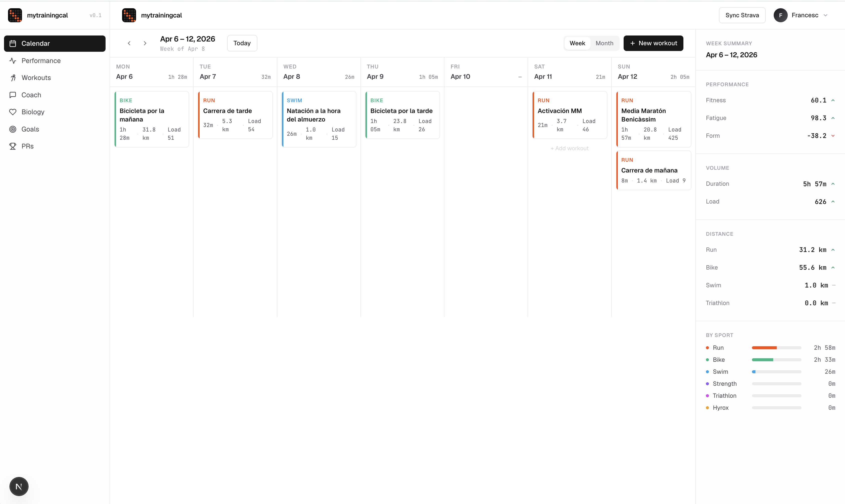Click the Tue Apr 7 day header
Viewport: 845px width, 504px height.
[235, 72]
